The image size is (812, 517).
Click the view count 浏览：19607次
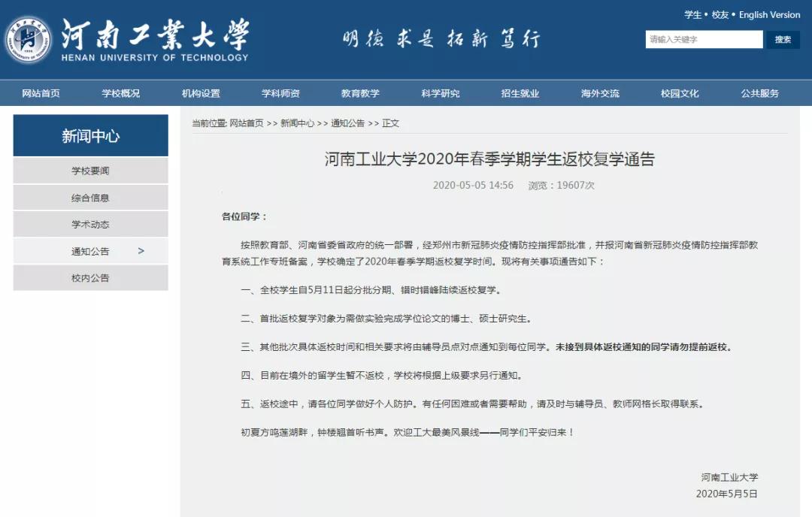(562, 186)
